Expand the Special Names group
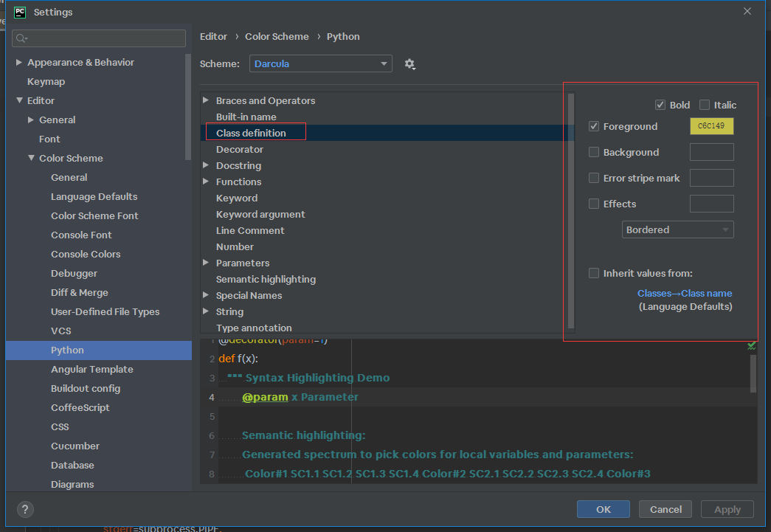Image resolution: width=771 pixels, height=532 pixels. point(206,295)
